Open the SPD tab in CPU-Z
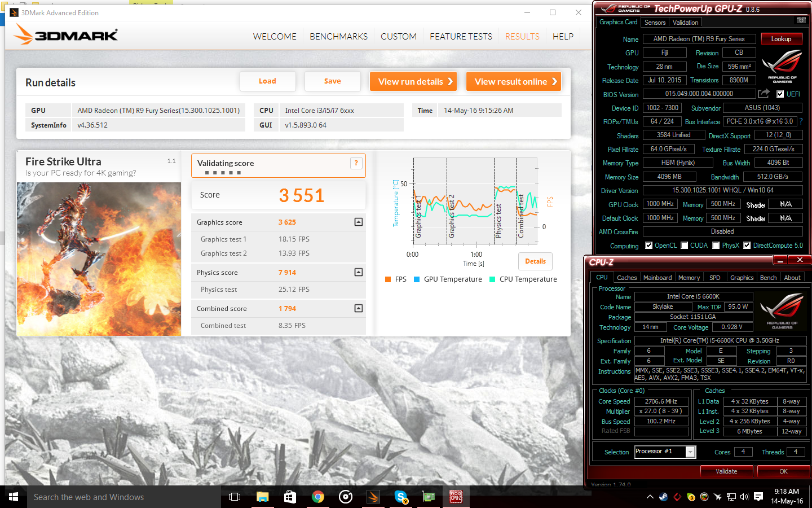The height and width of the screenshot is (508, 812). pyautogui.click(x=715, y=278)
